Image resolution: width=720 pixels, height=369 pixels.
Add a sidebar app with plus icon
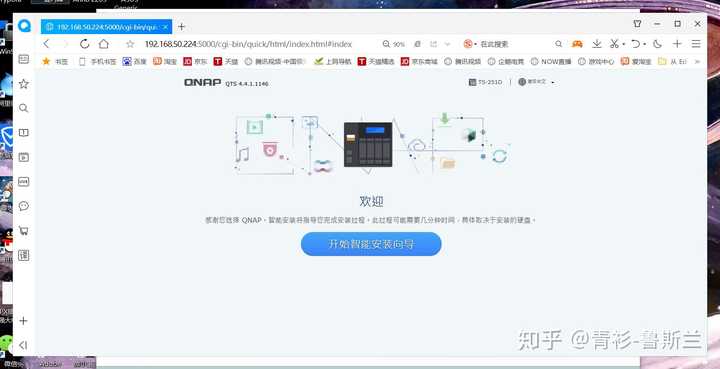[23, 321]
